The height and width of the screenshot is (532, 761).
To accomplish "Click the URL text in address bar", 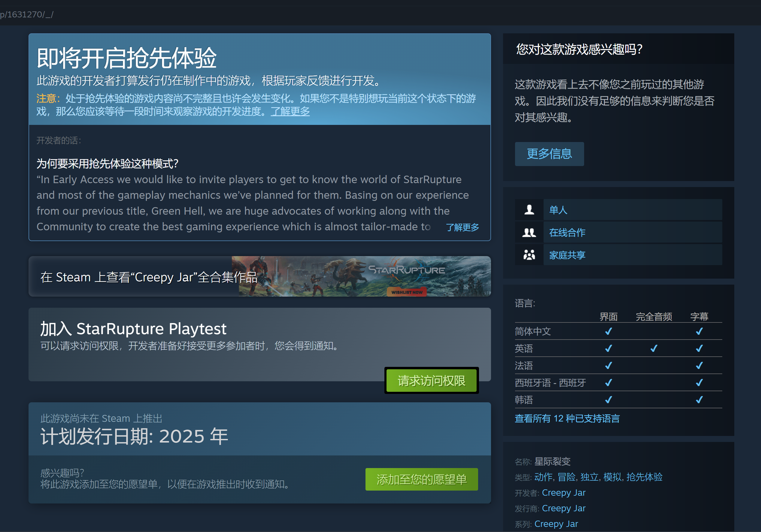I will point(26,15).
